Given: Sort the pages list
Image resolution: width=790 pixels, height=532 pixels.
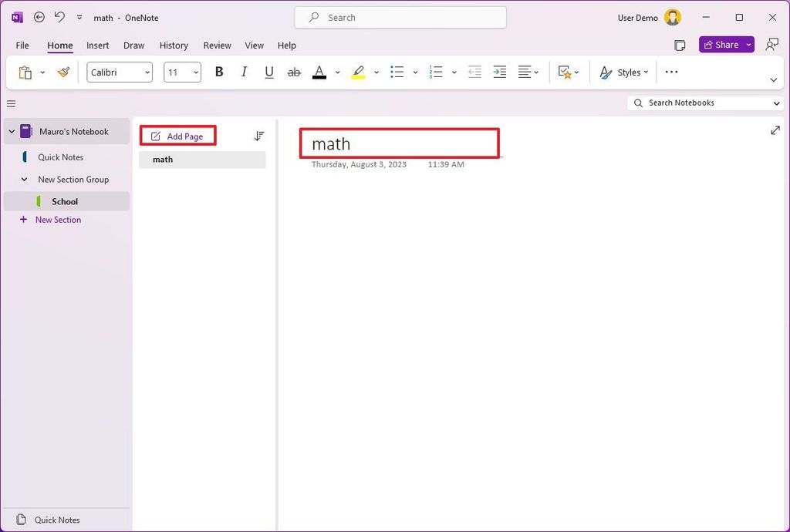Looking at the screenshot, I should (x=259, y=135).
